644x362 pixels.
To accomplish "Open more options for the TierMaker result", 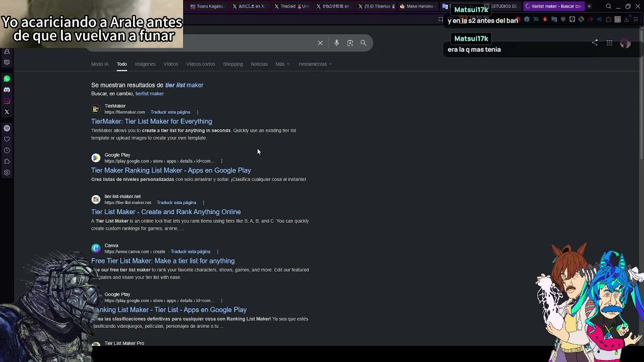I will coord(197,112).
